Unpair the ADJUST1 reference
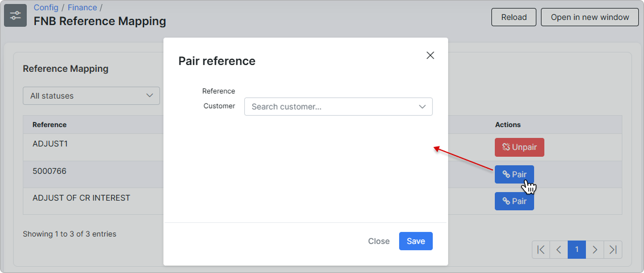 pyautogui.click(x=519, y=147)
